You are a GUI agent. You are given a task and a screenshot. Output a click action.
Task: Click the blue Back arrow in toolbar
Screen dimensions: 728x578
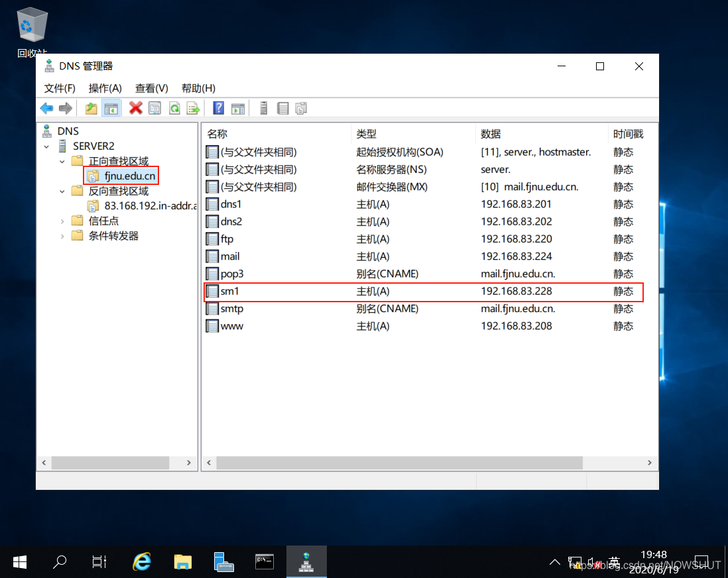pos(46,108)
